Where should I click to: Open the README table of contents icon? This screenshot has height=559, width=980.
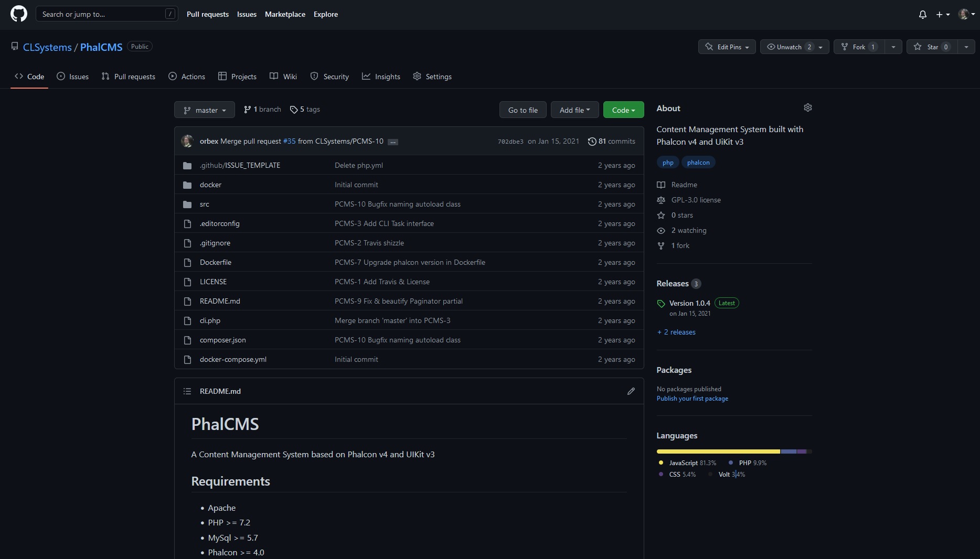coord(187,391)
